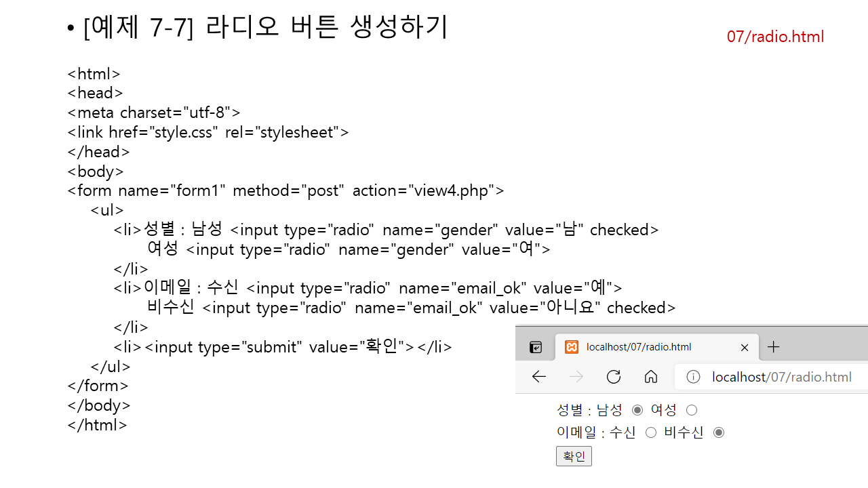
Task: Click the grayed-out forward arrow
Action: pos(576,377)
